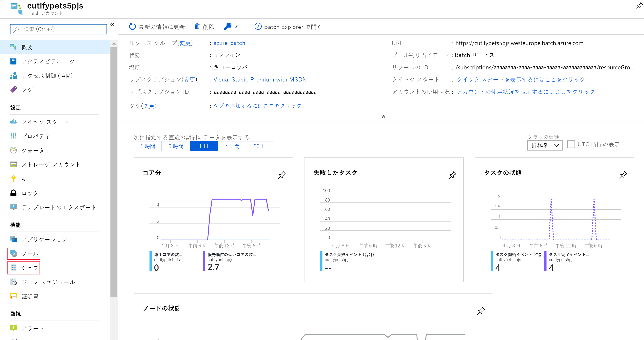Click the trash can delete icon
Image resolution: width=644 pixels, height=340 pixels.
[197, 27]
